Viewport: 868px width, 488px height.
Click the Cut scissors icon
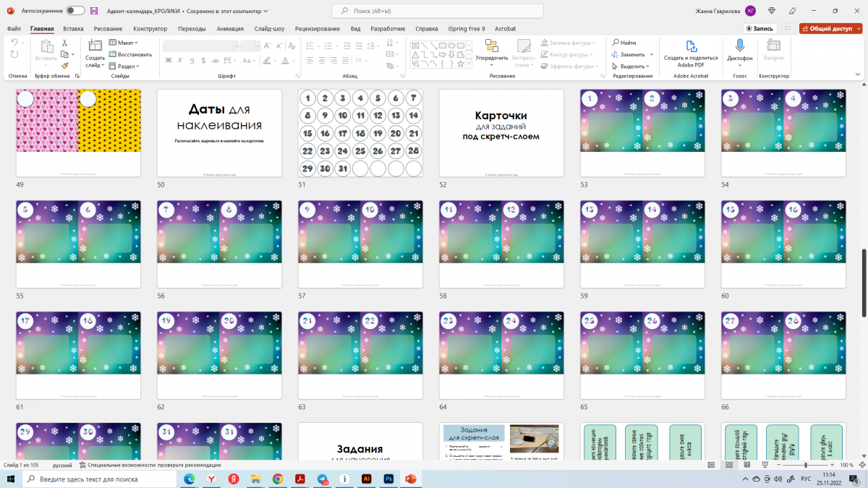point(64,43)
